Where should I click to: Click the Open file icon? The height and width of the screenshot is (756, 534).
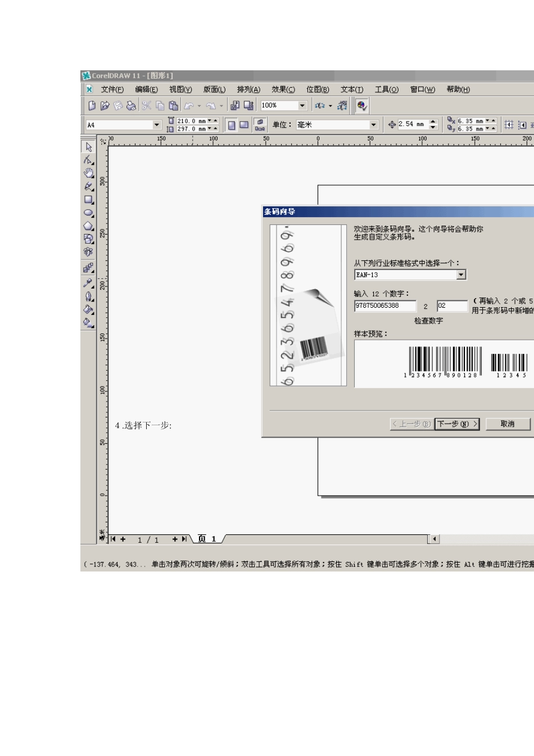click(x=105, y=106)
